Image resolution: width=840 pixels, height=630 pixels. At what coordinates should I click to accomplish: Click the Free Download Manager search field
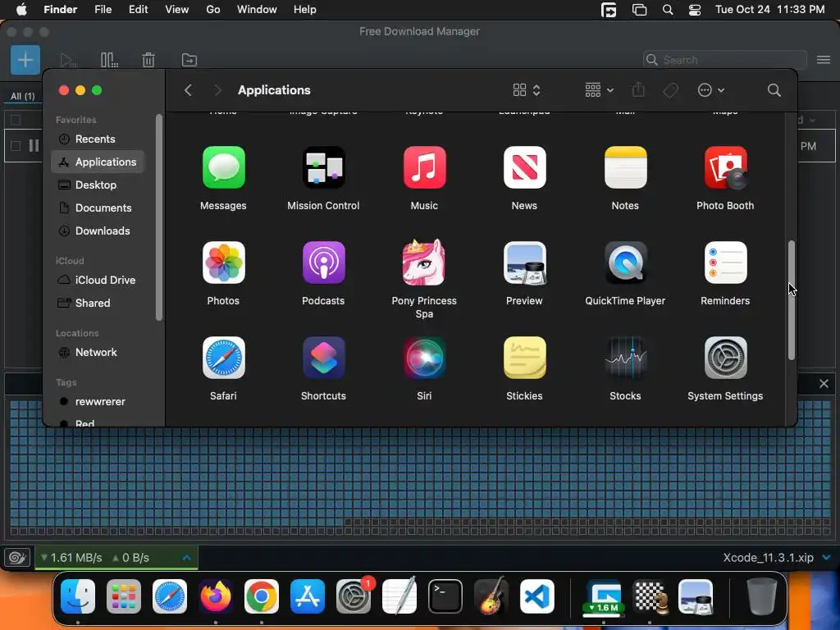pyautogui.click(x=725, y=60)
